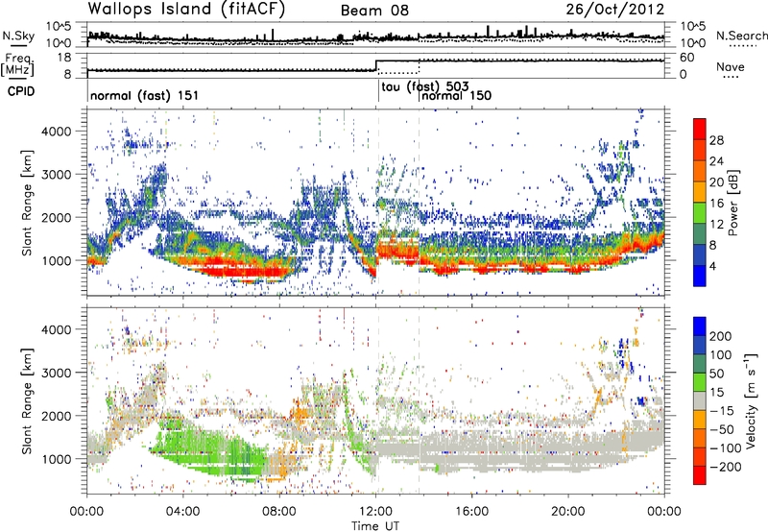Click the date '26/Oct/2012'

615,10
